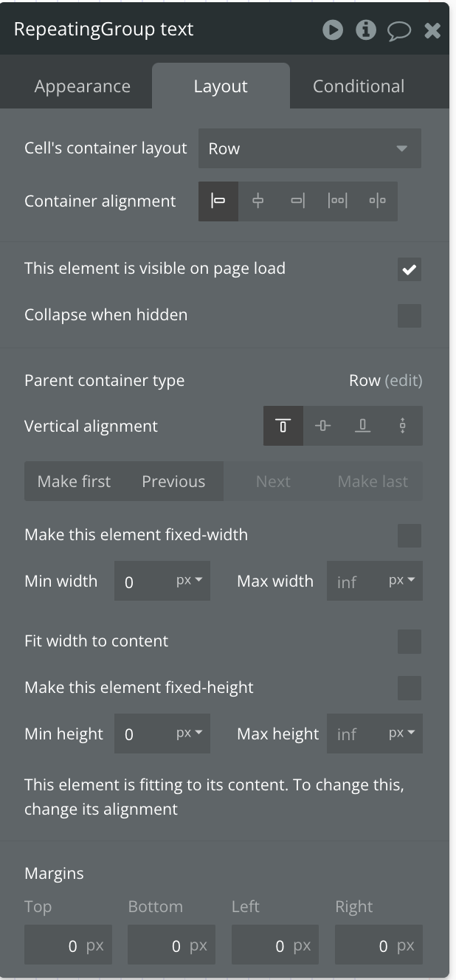Choose space-around container alignment icon
Viewport: 456px width, 980px height.
[x=378, y=201]
